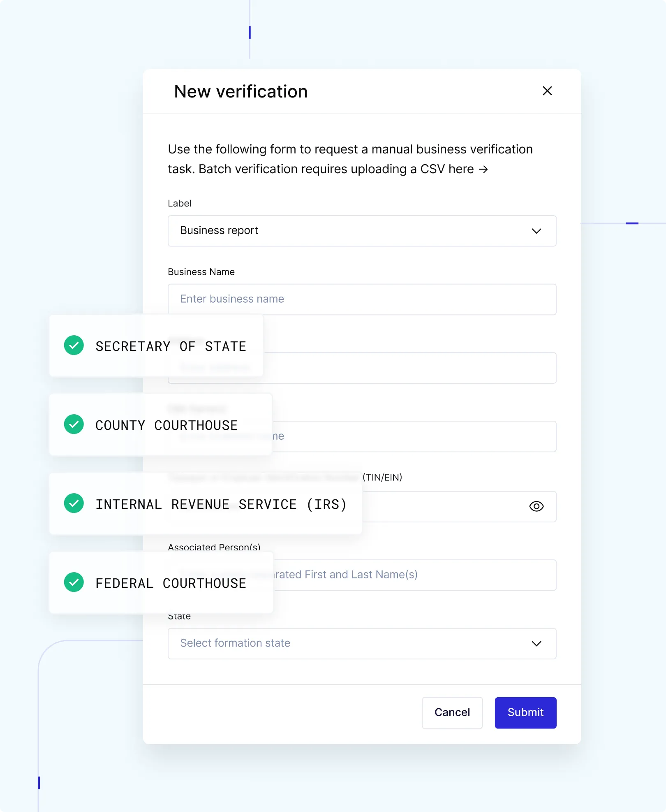Click the County Courthouse verification check icon
The width and height of the screenshot is (666, 812).
click(x=74, y=424)
